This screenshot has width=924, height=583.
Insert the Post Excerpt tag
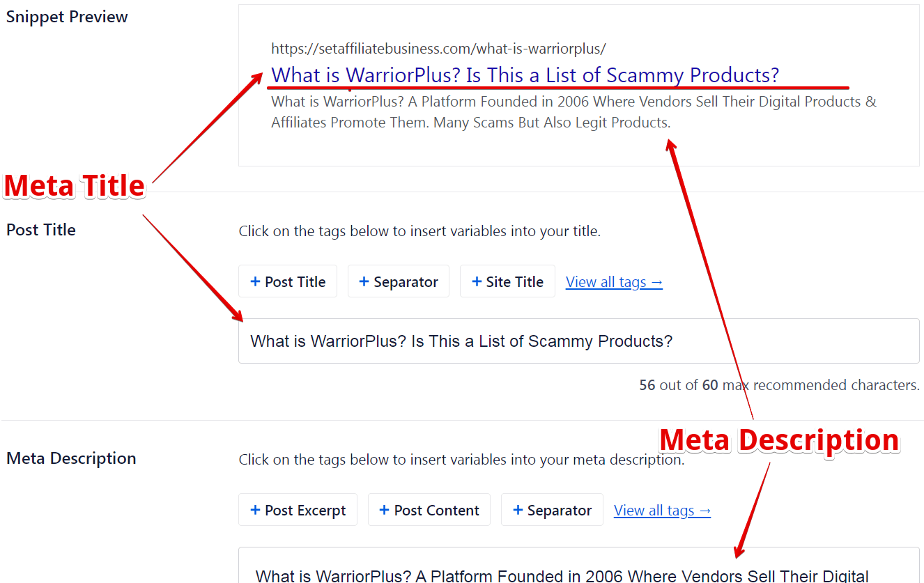click(x=298, y=510)
